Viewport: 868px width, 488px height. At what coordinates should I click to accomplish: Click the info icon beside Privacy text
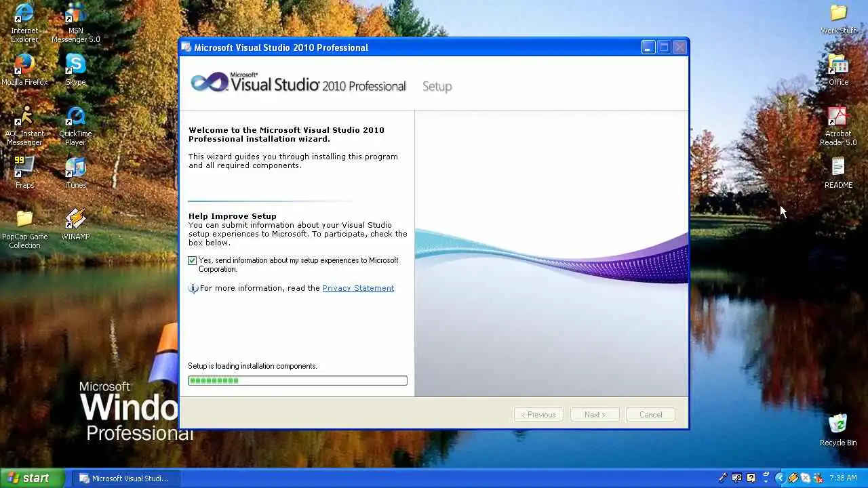[x=193, y=288]
